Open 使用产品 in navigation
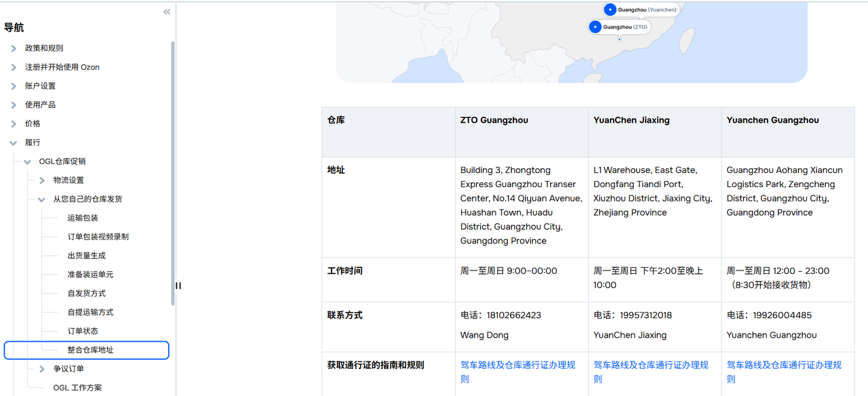 click(x=41, y=105)
